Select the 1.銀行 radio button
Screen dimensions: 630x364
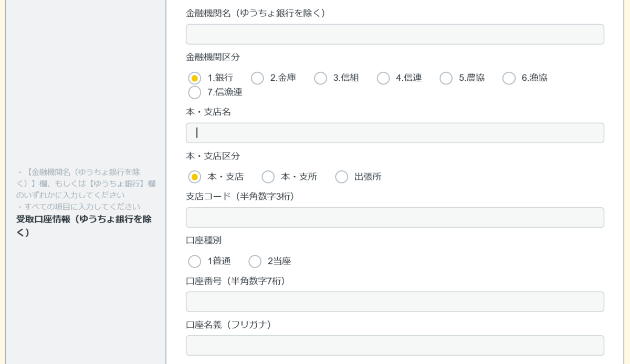[195, 78]
